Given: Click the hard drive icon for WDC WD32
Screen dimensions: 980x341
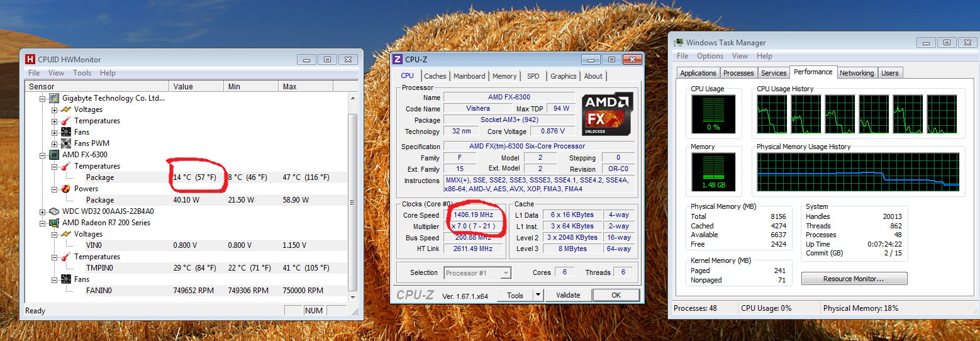Looking at the screenshot, I should 54,211.
